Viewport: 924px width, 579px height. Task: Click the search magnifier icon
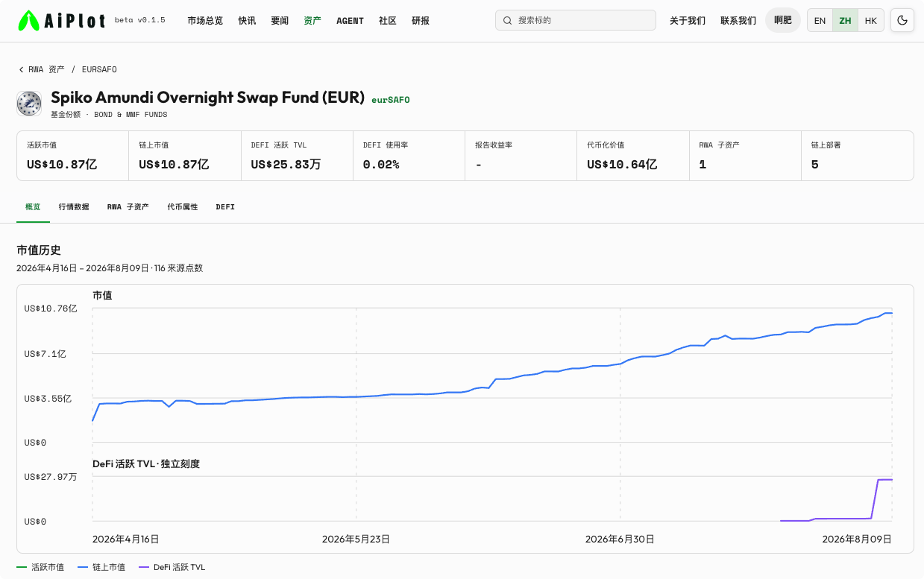(x=508, y=20)
